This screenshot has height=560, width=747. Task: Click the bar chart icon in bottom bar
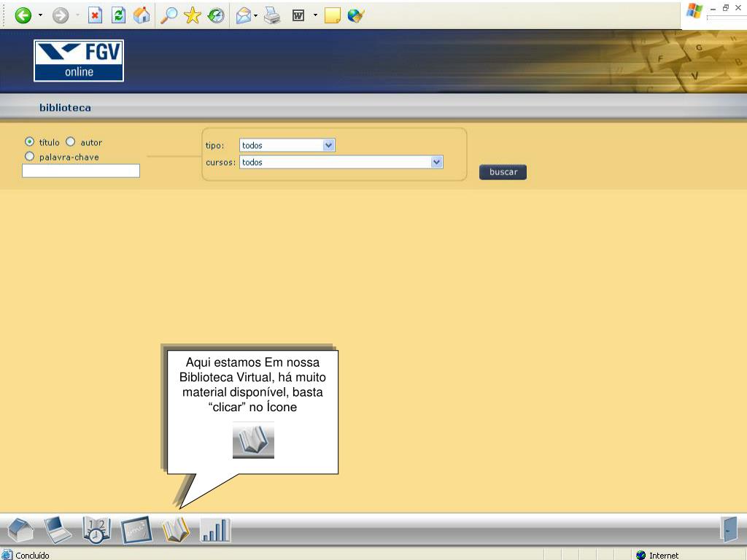pyautogui.click(x=215, y=529)
